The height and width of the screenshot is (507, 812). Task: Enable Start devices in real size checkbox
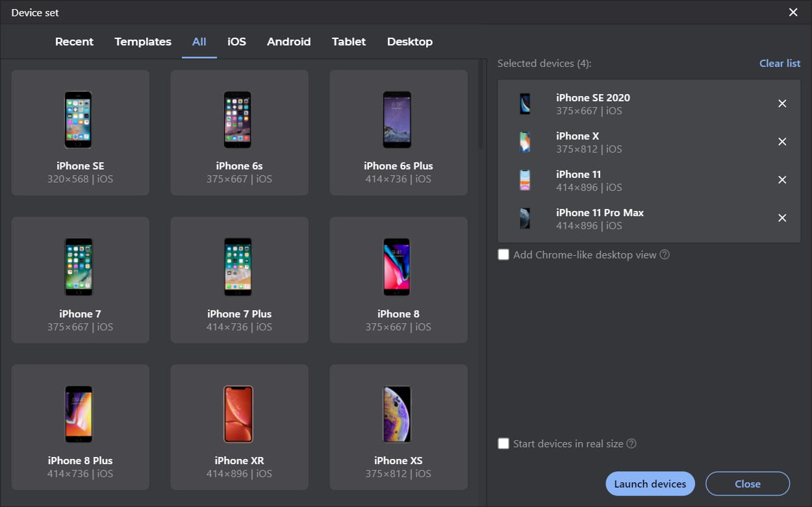pos(503,444)
